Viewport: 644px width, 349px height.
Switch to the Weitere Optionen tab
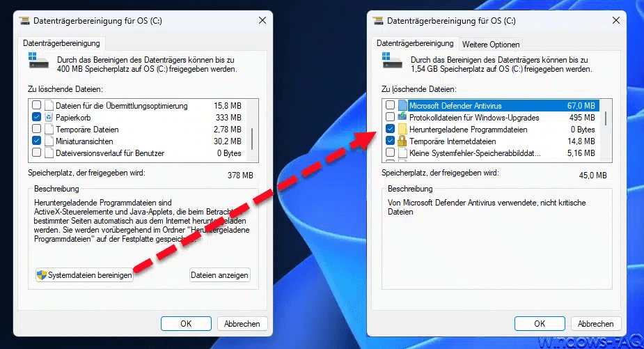tap(491, 44)
